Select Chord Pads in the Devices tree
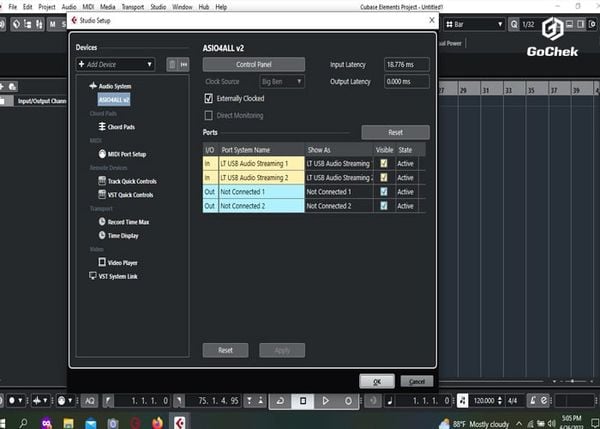600x429 pixels. point(121,127)
